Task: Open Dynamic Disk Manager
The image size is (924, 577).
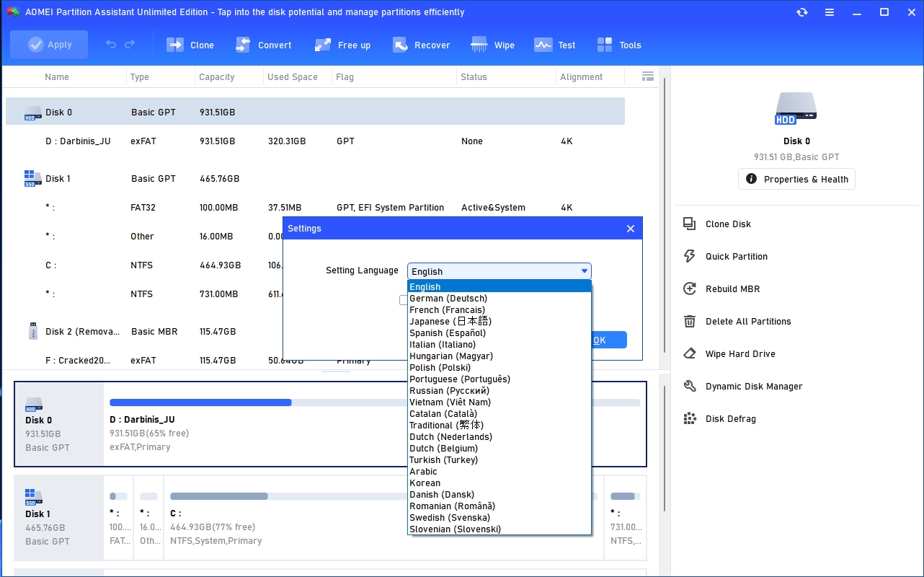Action: pyautogui.click(x=754, y=387)
